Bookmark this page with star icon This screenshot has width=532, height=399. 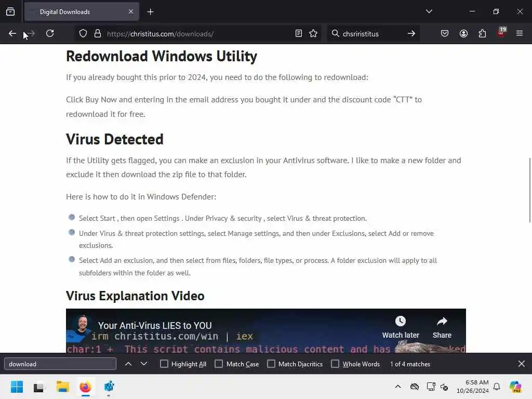(313, 34)
